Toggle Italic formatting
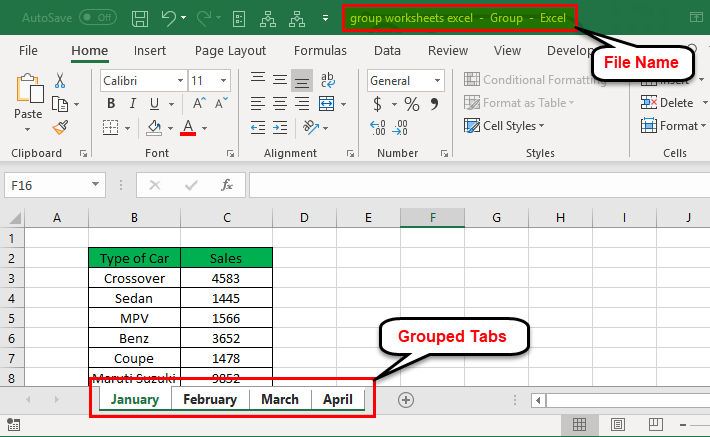The width and height of the screenshot is (710, 437). pyautogui.click(x=135, y=104)
